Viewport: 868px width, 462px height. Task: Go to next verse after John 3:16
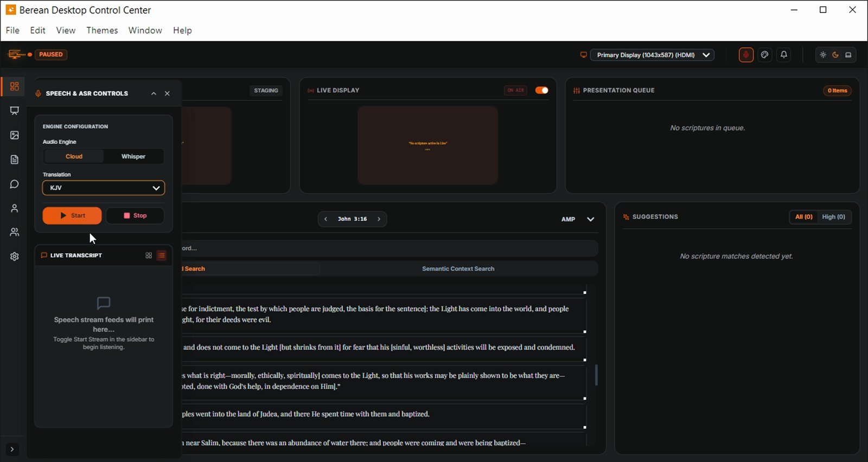click(x=379, y=219)
